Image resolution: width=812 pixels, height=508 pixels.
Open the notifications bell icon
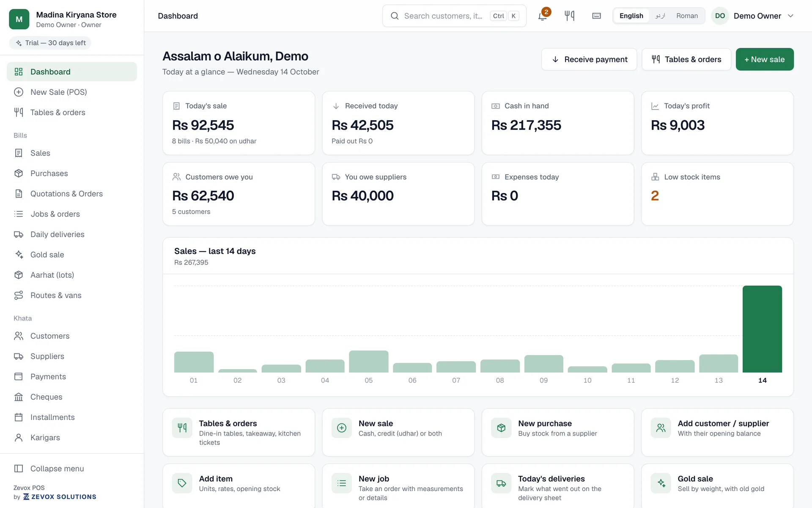tap(542, 16)
